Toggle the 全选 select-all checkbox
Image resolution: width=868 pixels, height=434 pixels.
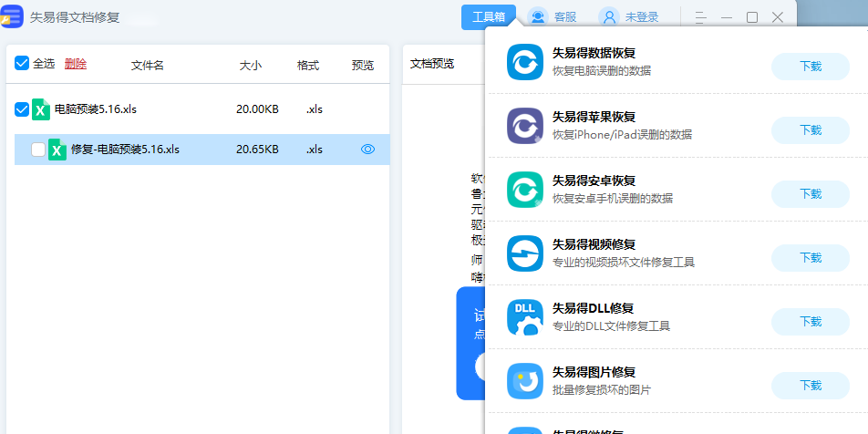pos(22,63)
